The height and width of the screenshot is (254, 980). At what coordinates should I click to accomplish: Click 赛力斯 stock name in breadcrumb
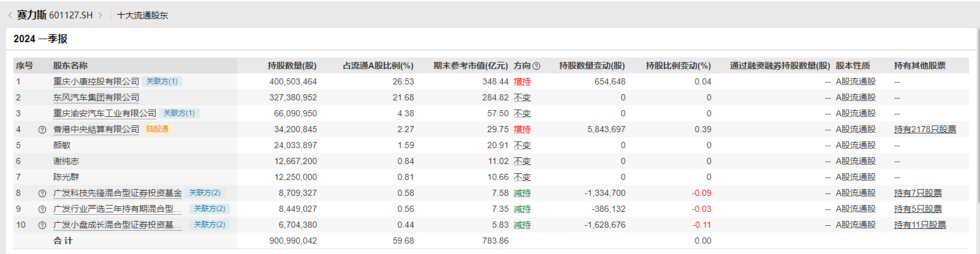(31, 15)
